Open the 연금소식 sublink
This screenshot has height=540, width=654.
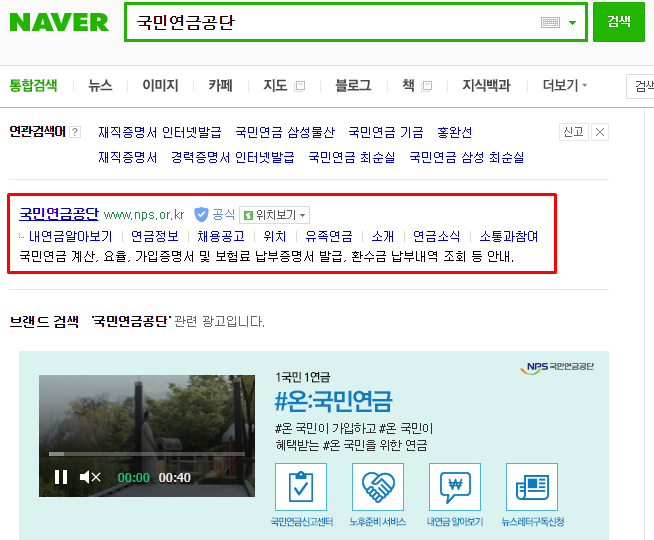coord(436,236)
